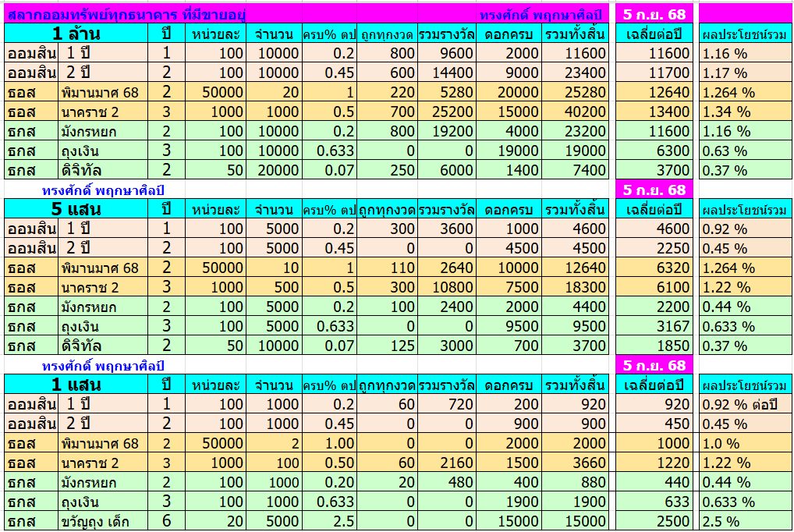Click the average cell showing 3167
Viewport: 794px width, 532px height.
click(654, 326)
